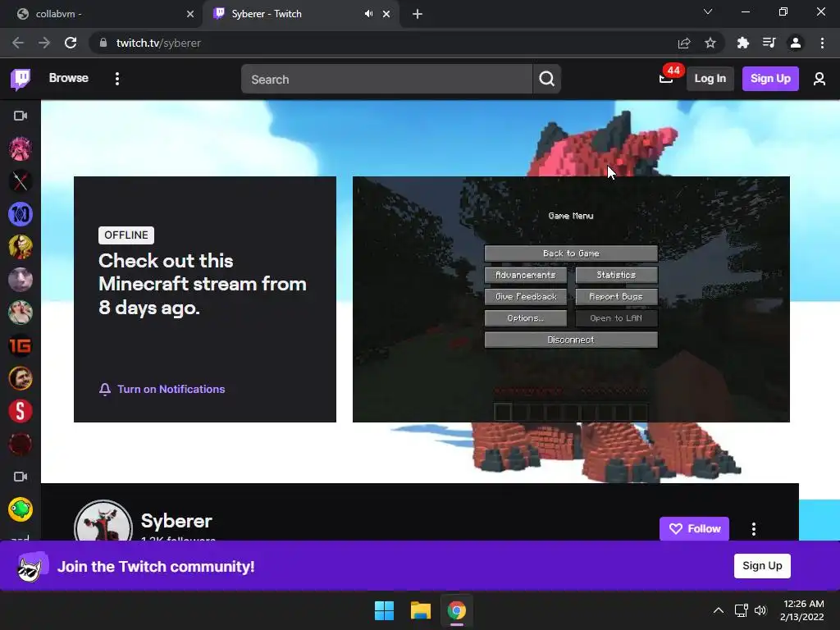
Task: Open the crossed-swords avatar channel in sidebar
Action: click(x=21, y=181)
